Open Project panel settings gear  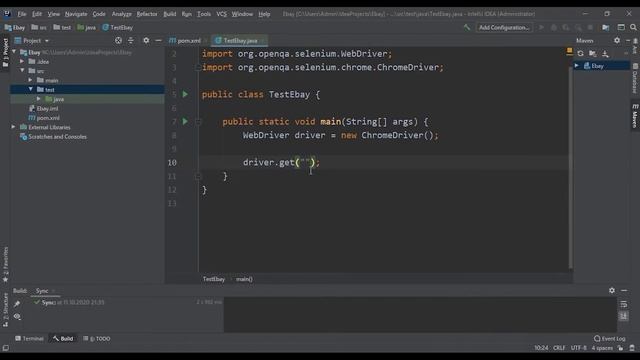(x=146, y=40)
